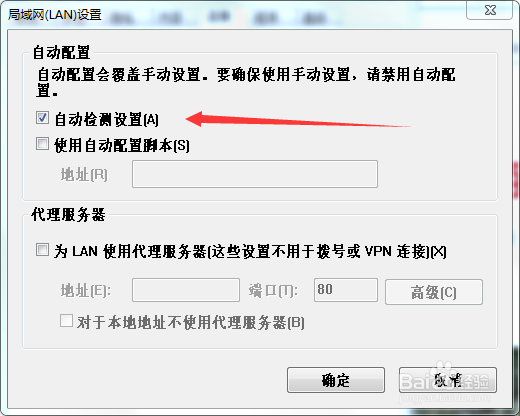The image size is (520, 416).
Task: Click the 为 LAN 使用代理服务器 label text
Action: [250, 251]
